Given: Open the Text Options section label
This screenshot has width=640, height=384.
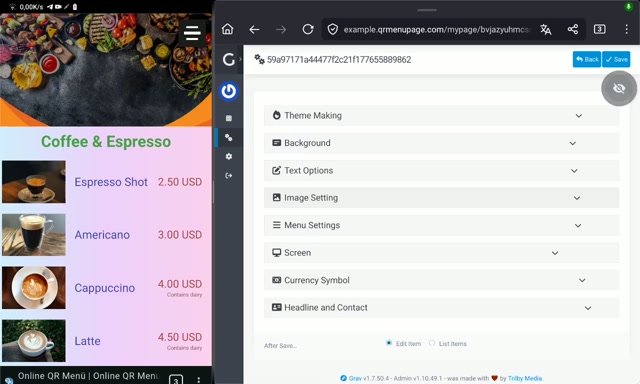Looking at the screenshot, I should (x=309, y=170).
